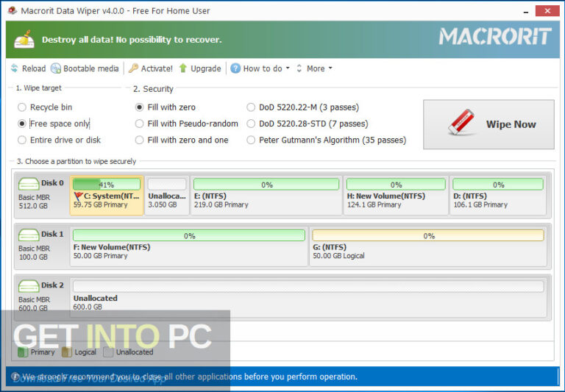565x392 pixels.
Task: Click the broom icon in the green banner
Action: click(x=24, y=39)
